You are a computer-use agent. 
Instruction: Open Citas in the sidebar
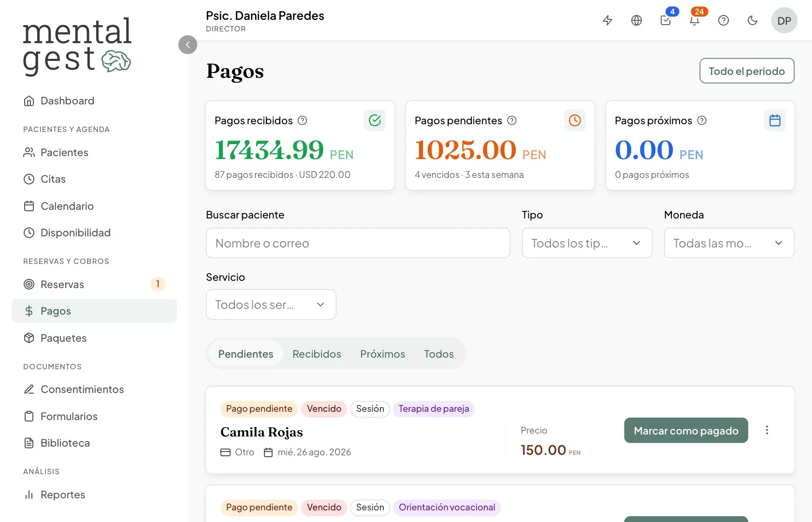coord(94,179)
